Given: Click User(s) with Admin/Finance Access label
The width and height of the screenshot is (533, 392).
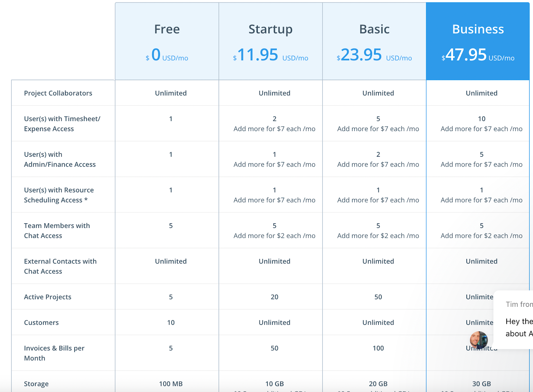Looking at the screenshot, I should coord(60,159).
